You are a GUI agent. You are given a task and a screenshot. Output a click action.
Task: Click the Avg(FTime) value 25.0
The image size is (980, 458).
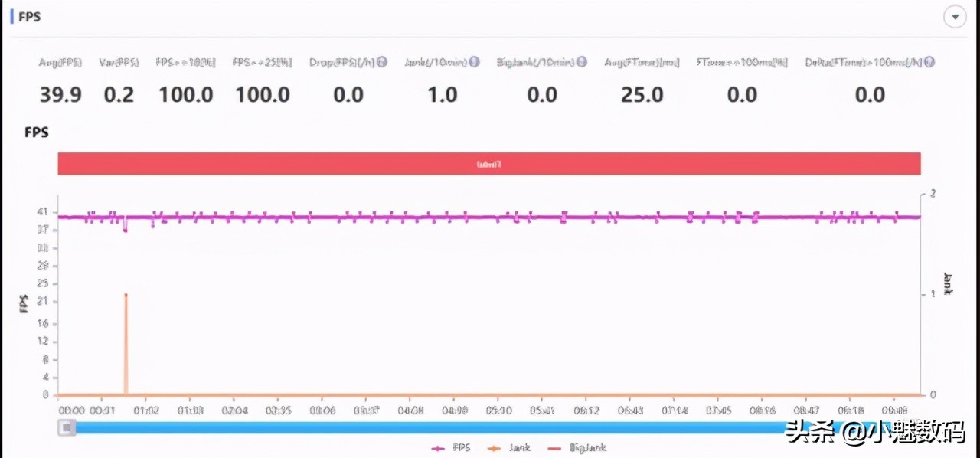coord(642,95)
